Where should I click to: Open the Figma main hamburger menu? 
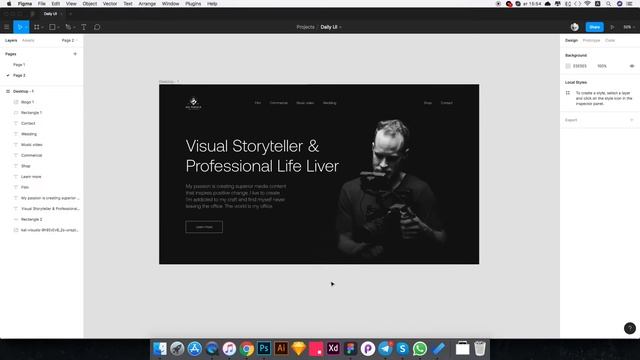[x=7, y=27]
